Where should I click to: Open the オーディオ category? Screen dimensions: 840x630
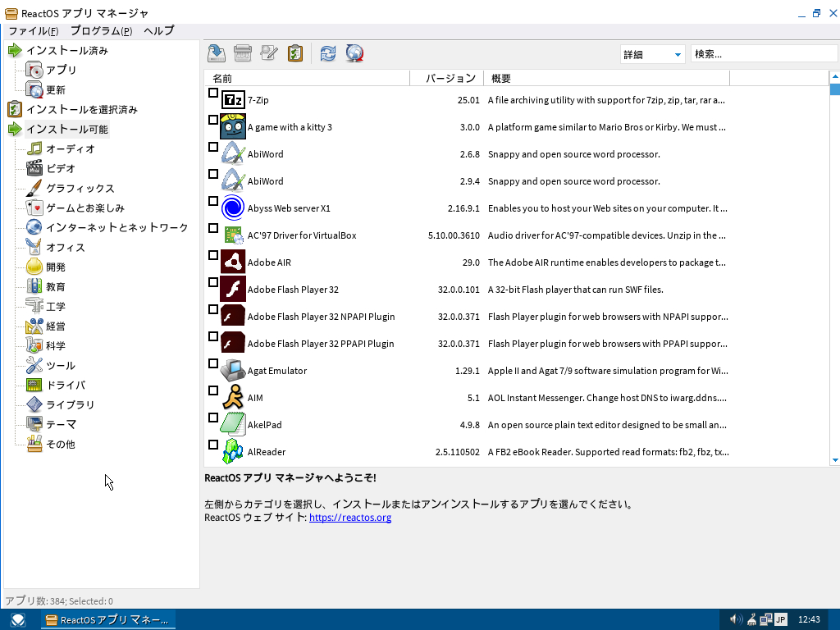click(70, 148)
